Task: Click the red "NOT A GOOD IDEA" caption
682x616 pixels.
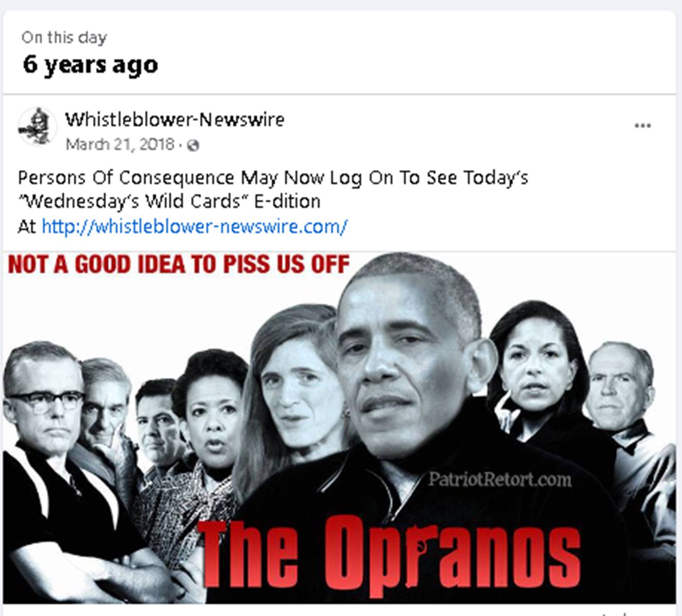Action: [x=179, y=265]
